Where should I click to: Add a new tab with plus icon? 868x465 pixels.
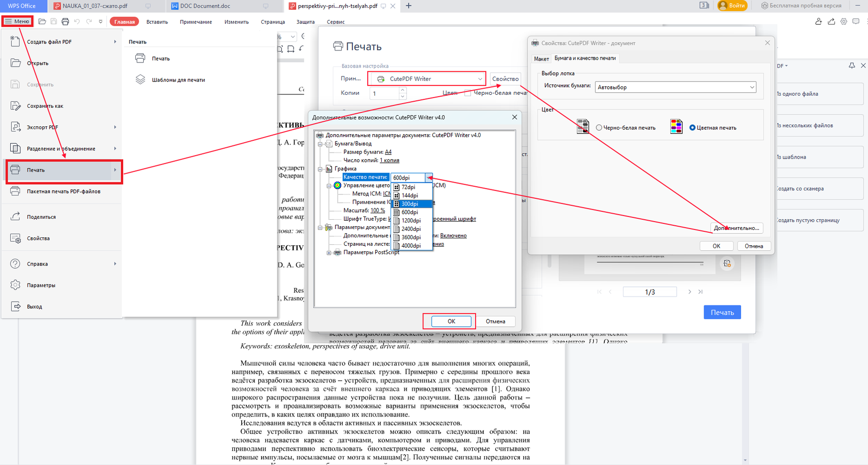tap(409, 6)
